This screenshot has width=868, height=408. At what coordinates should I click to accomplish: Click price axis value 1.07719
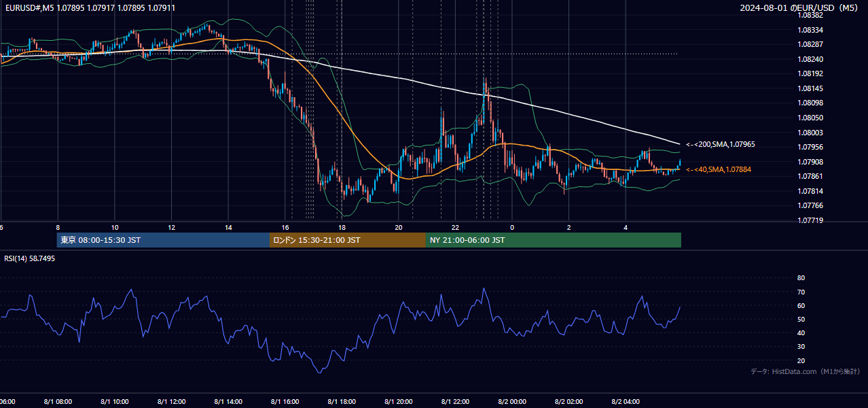click(810, 220)
